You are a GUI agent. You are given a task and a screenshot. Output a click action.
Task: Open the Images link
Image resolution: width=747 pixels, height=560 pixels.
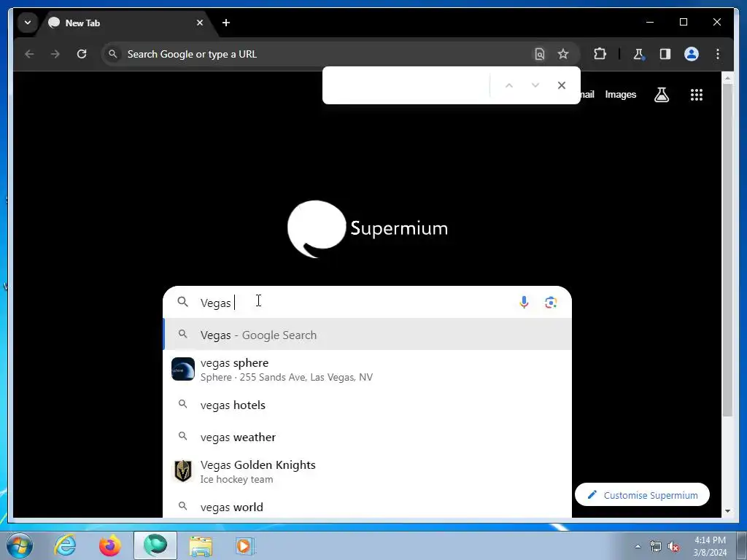[620, 94]
